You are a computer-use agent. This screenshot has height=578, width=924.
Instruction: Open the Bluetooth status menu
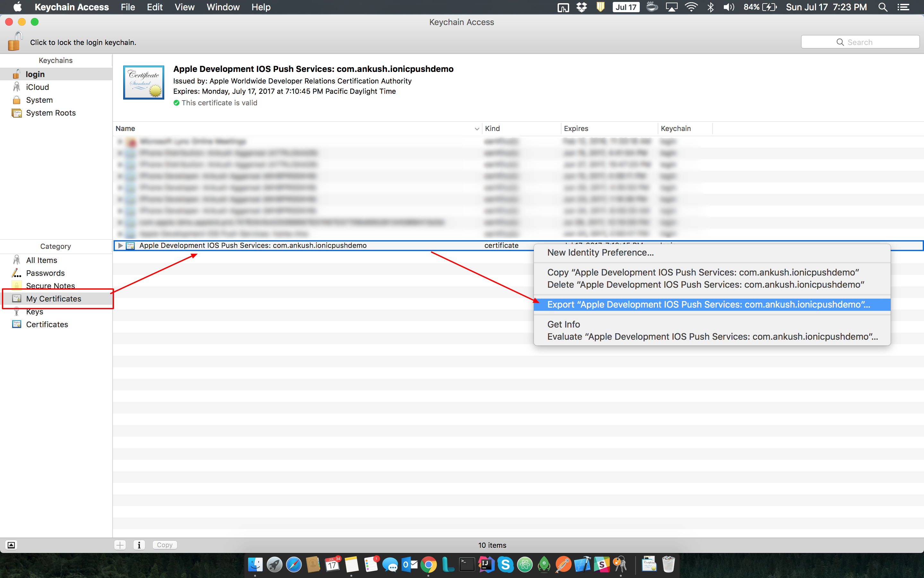tap(710, 7)
